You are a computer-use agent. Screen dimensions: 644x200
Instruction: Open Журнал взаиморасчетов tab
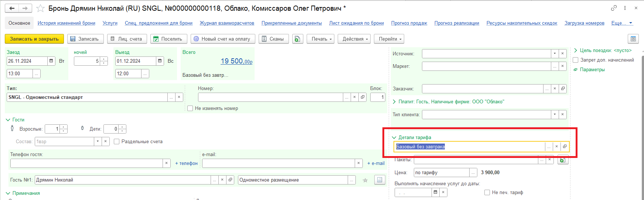(227, 23)
